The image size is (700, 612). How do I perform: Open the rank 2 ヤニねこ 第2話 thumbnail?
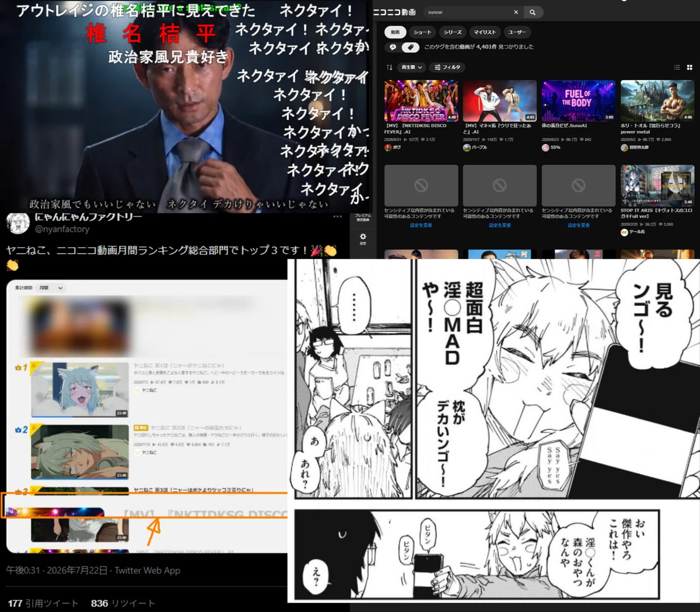[x=80, y=452]
